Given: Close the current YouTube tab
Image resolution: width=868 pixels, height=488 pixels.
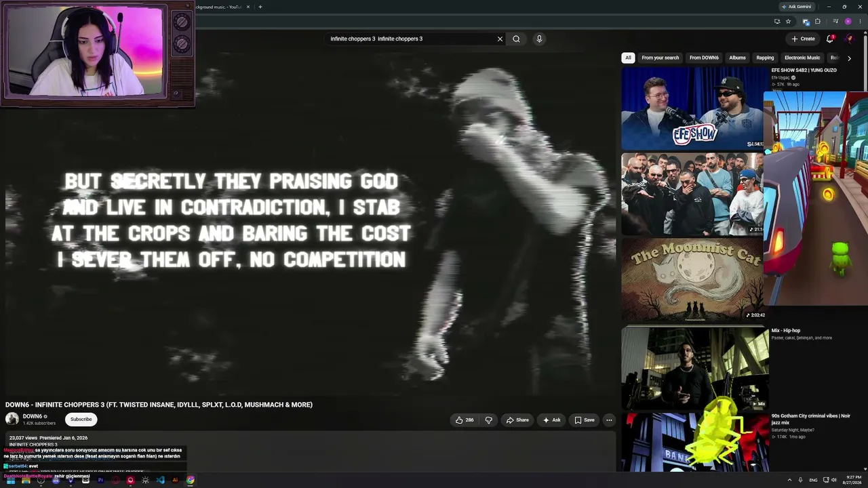Looking at the screenshot, I should tap(248, 7).
